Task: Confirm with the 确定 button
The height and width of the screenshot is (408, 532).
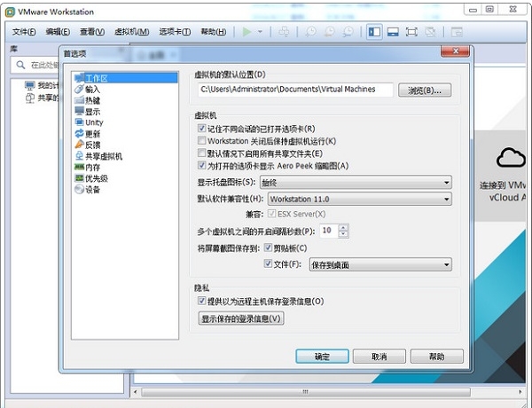Action: coord(322,357)
